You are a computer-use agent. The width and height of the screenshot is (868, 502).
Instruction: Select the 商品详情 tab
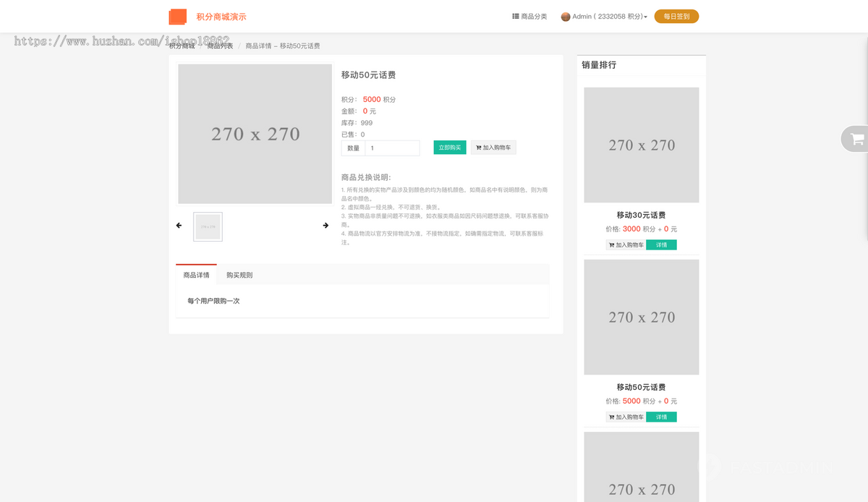click(x=195, y=274)
